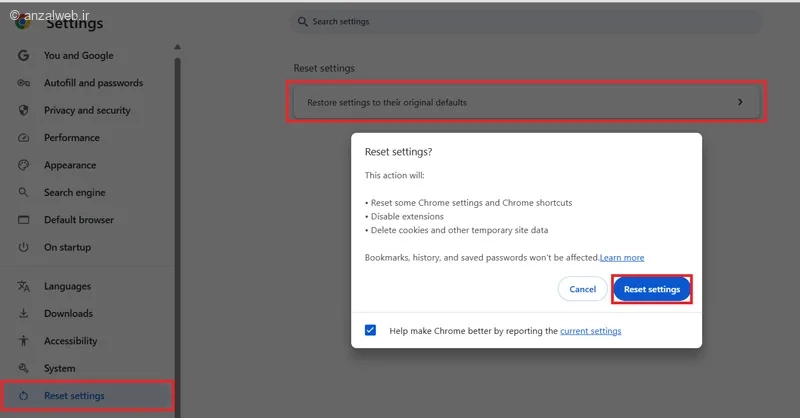Click into the Search settings field
The height and width of the screenshot is (418, 800).
(x=527, y=21)
